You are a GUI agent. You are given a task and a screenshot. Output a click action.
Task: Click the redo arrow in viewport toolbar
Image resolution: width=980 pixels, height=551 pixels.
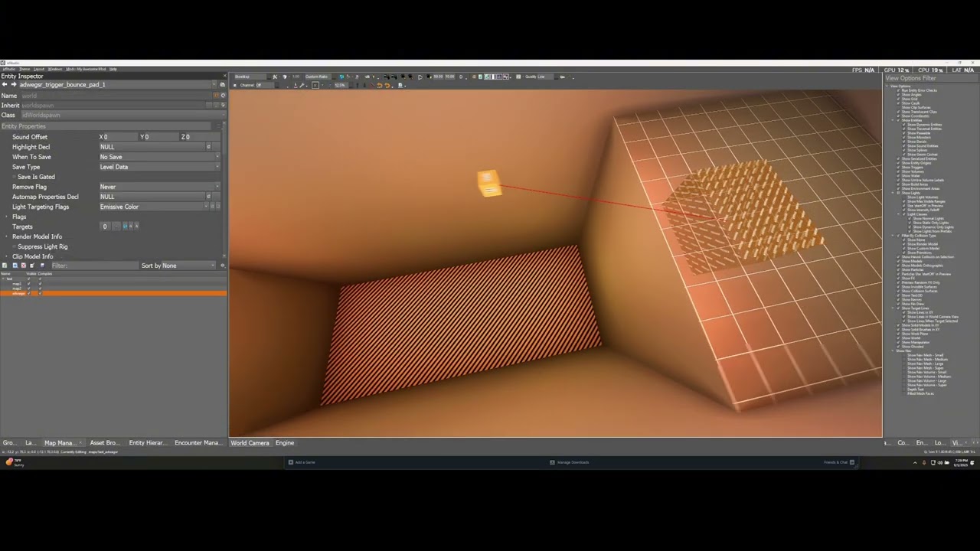(387, 85)
